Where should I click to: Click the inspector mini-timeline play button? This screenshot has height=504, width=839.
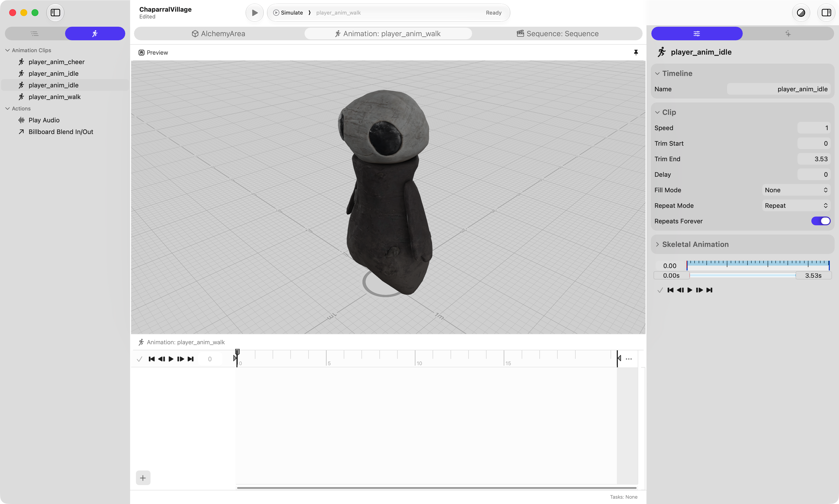690,290
